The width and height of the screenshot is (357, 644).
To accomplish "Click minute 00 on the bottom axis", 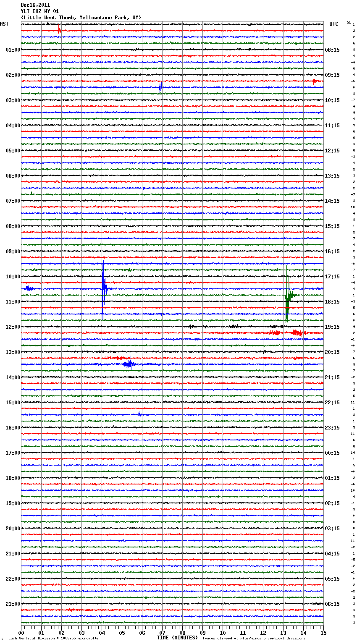I will [x=21, y=633].
